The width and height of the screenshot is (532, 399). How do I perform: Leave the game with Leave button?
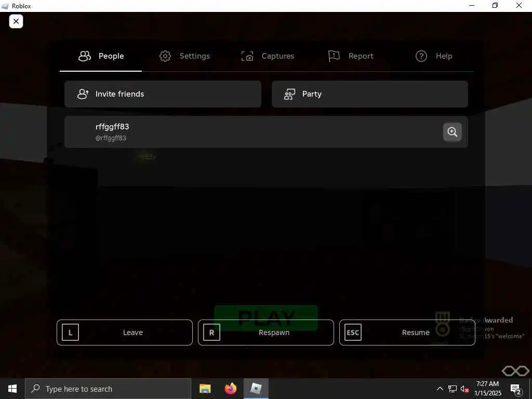click(125, 332)
